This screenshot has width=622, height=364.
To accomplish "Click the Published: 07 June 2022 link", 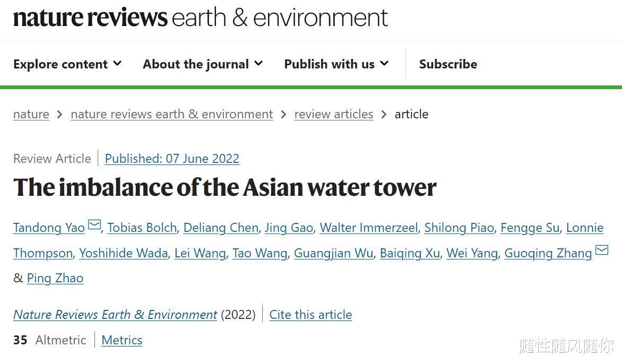I will coord(172,159).
